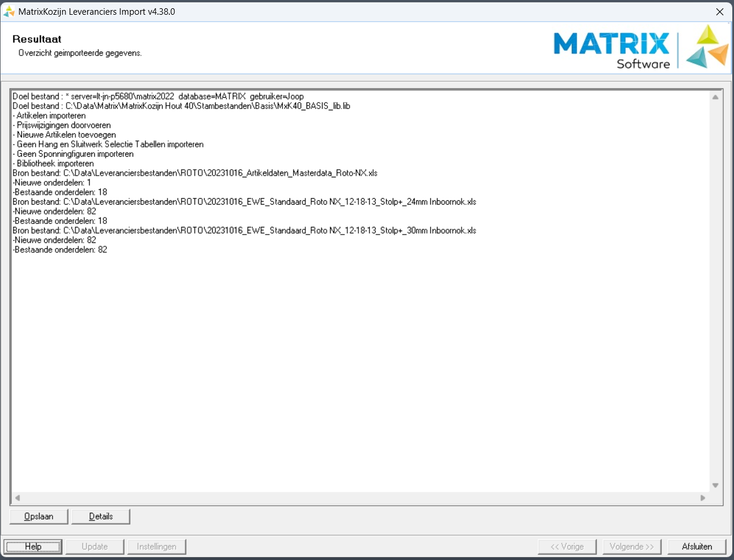Click the Opslaan button

click(x=39, y=516)
